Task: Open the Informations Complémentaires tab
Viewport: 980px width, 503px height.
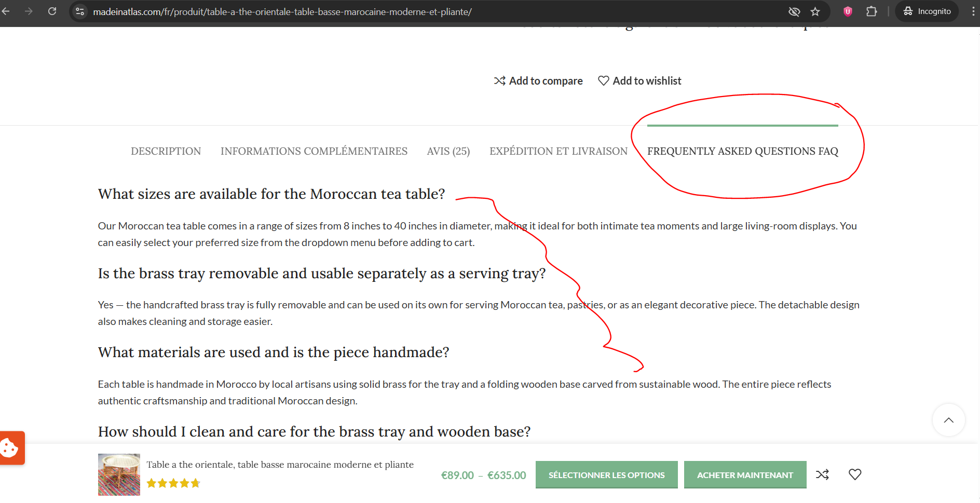Action: (x=314, y=151)
